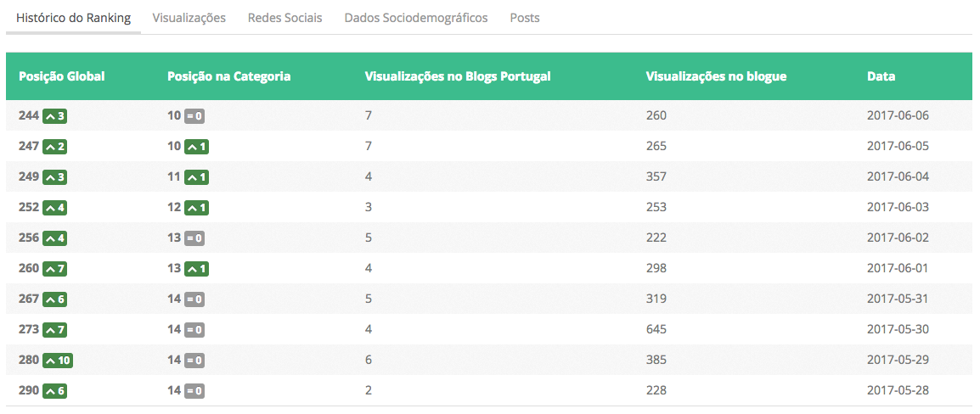Click the Posição Global column header

click(62, 76)
